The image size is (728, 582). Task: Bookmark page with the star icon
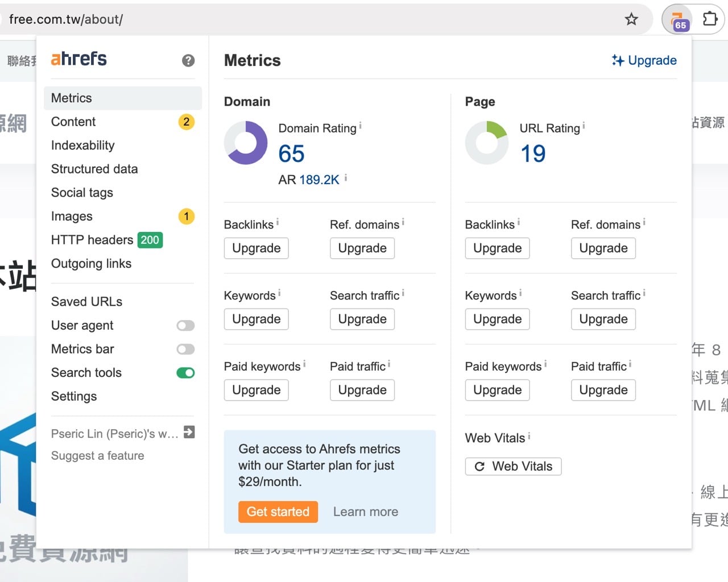(x=631, y=19)
